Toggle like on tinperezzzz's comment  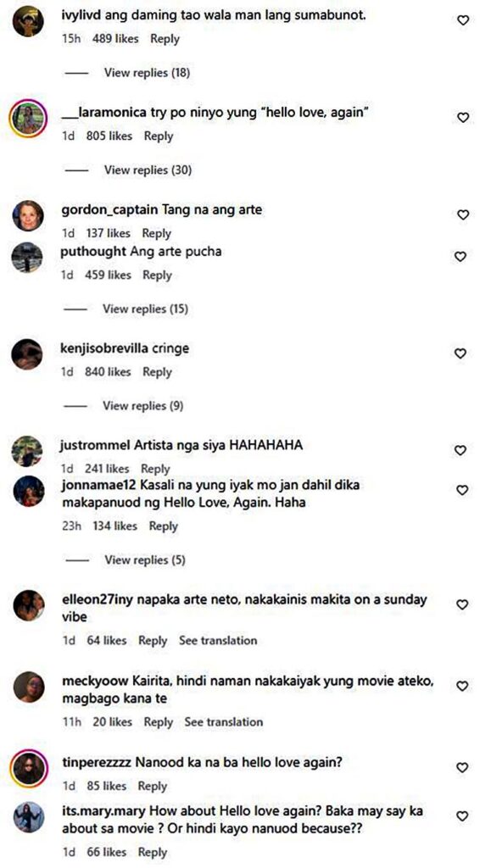[462, 768]
